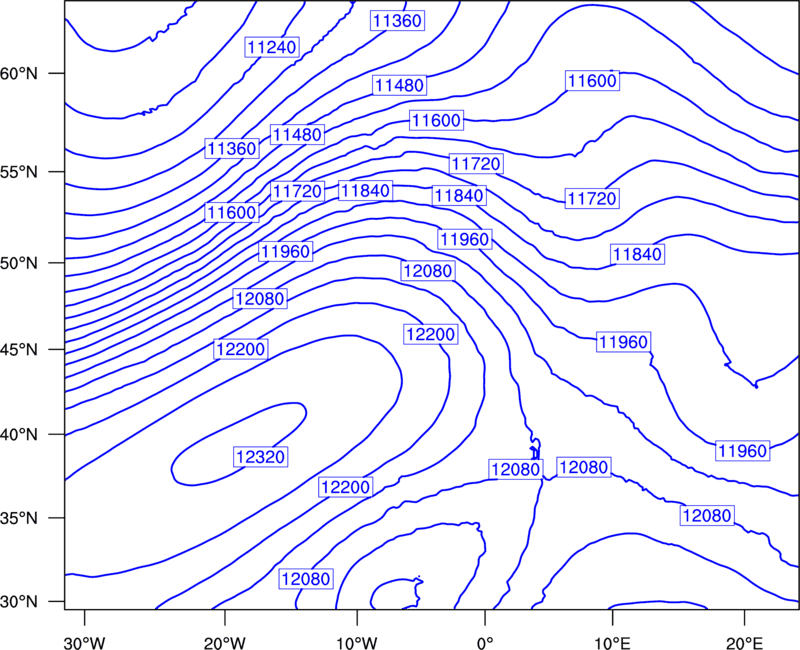Click the 11360 label beside the 11240 label
The height and width of the screenshot is (650, 800).
[x=397, y=20]
